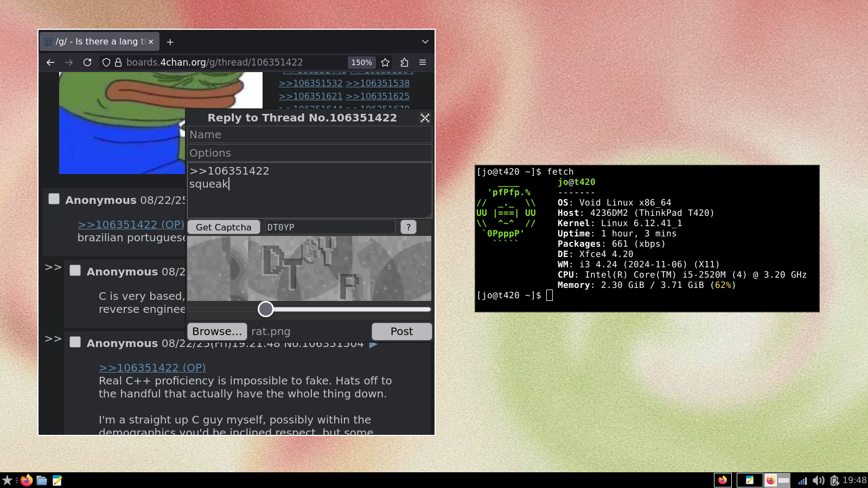This screenshot has width=868, height=488.
Task: Open the volume speaker tray icon
Action: [819, 480]
